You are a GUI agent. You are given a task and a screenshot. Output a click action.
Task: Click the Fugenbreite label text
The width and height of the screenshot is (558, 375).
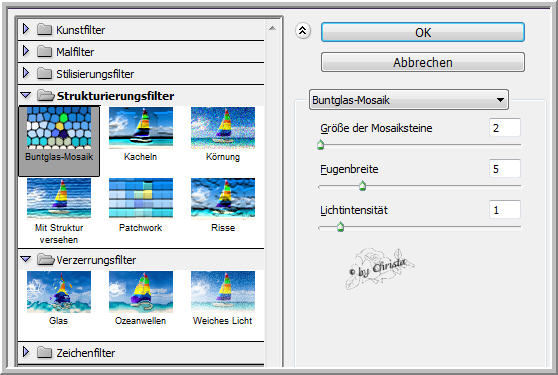pos(349,169)
